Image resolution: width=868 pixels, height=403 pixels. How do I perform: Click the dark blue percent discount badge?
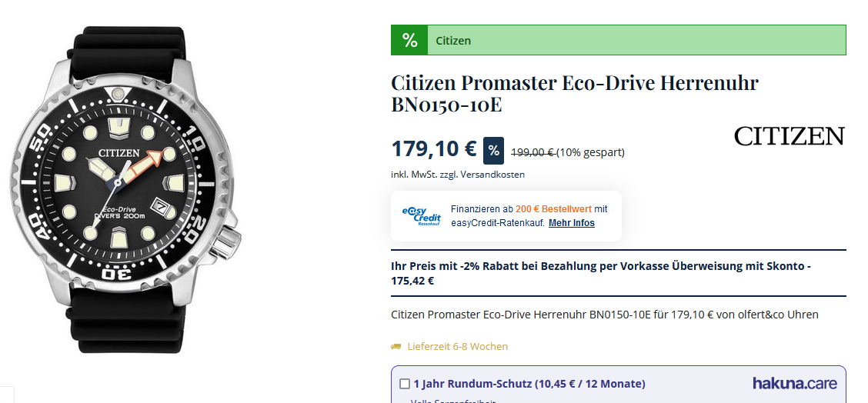493,151
